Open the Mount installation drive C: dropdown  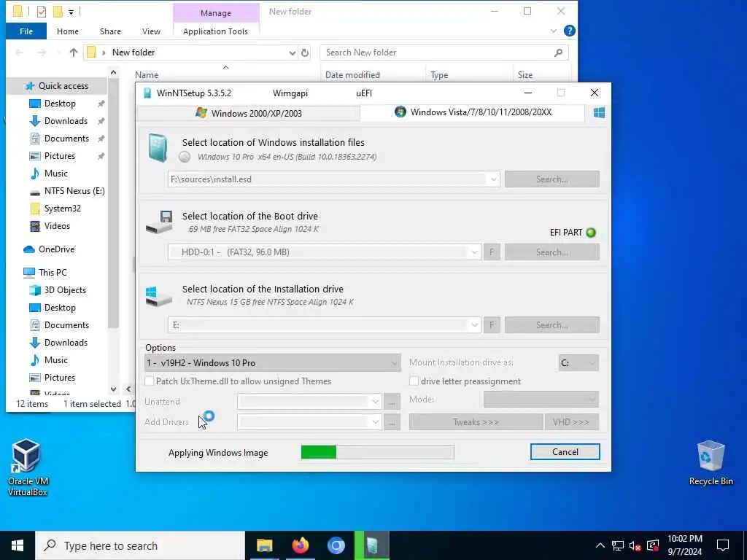[578, 363]
